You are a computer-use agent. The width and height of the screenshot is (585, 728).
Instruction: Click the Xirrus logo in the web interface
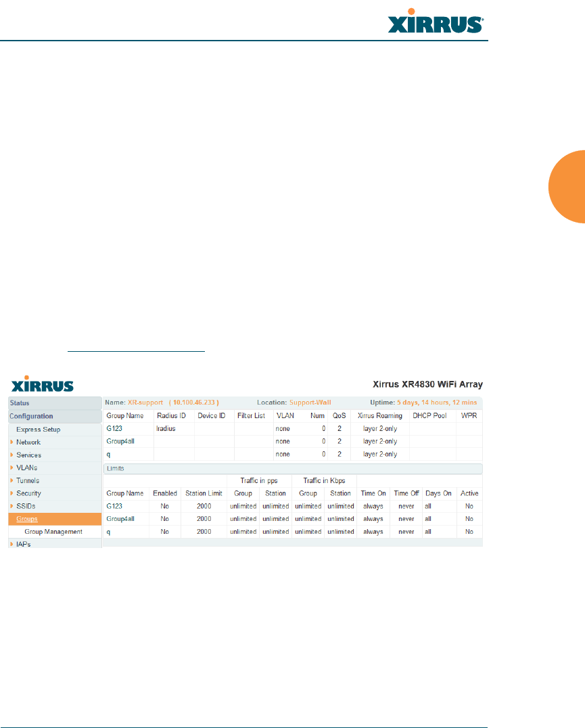click(x=42, y=384)
